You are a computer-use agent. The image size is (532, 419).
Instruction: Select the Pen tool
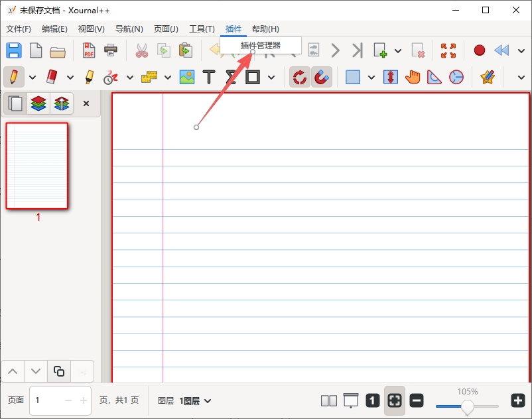pyautogui.click(x=14, y=77)
